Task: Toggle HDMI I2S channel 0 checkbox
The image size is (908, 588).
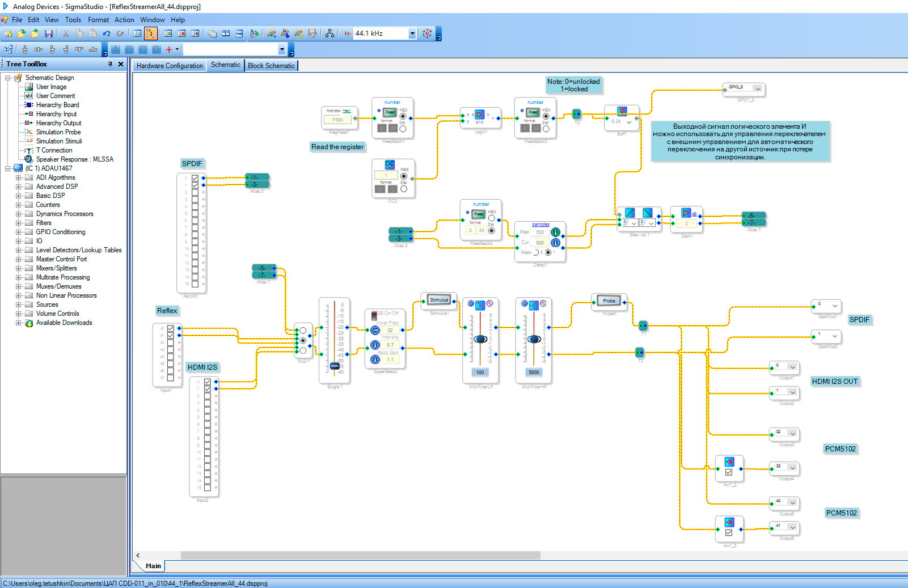Action: (208, 382)
